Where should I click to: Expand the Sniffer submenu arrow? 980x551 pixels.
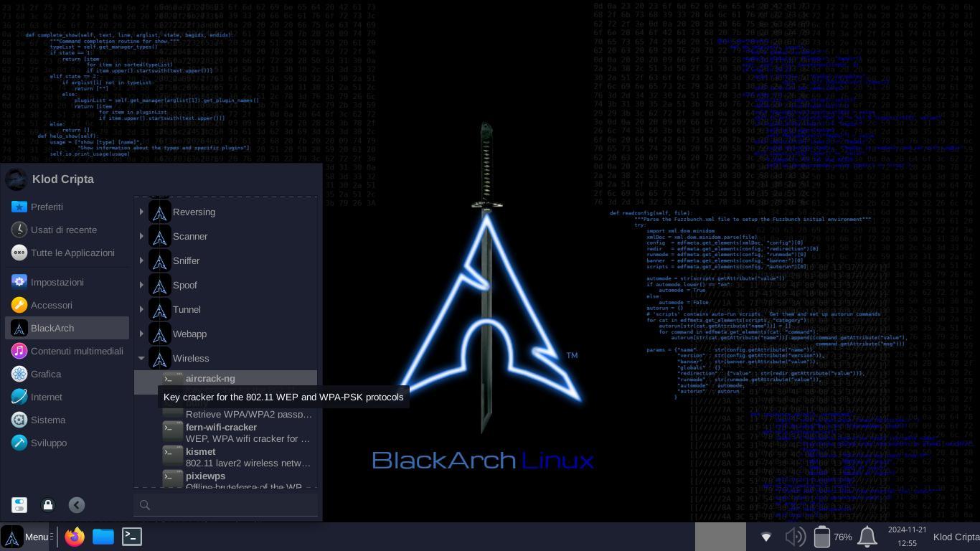[141, 260]
